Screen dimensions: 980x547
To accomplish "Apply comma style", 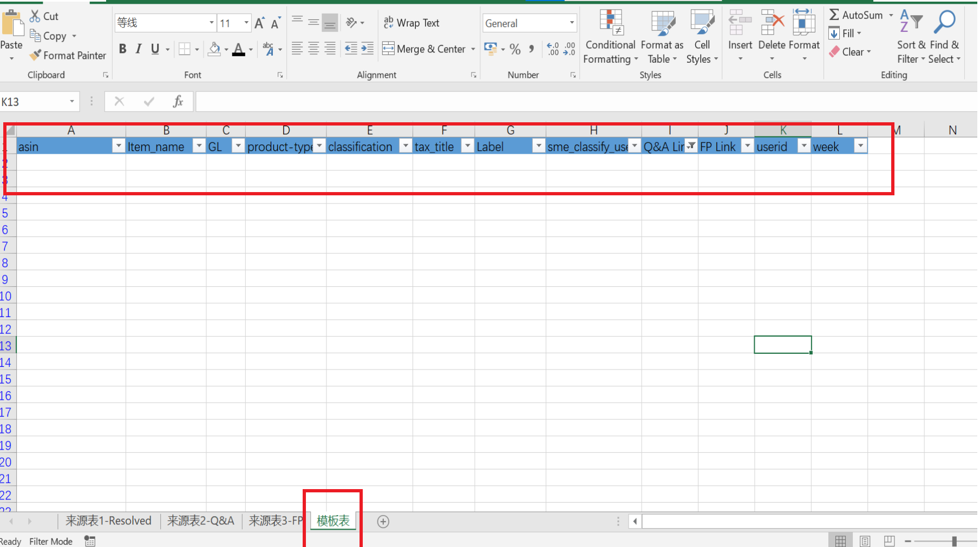I will coord(532,49).
